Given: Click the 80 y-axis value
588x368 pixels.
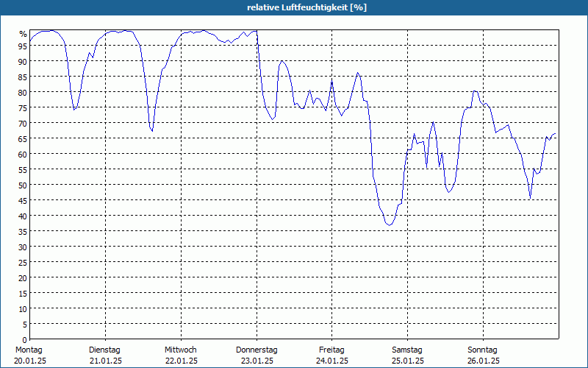Looking at the screenshot, I should pos(24,92).
